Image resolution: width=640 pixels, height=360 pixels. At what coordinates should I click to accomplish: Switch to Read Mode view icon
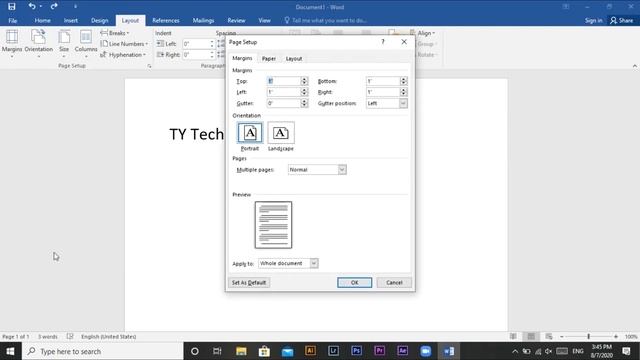[x=513, y=336]
